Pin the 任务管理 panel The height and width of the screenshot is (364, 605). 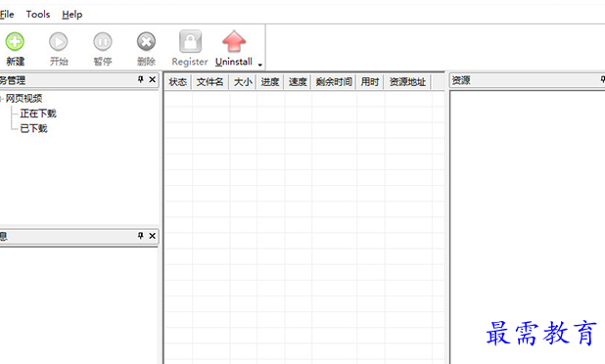(140, 79)
